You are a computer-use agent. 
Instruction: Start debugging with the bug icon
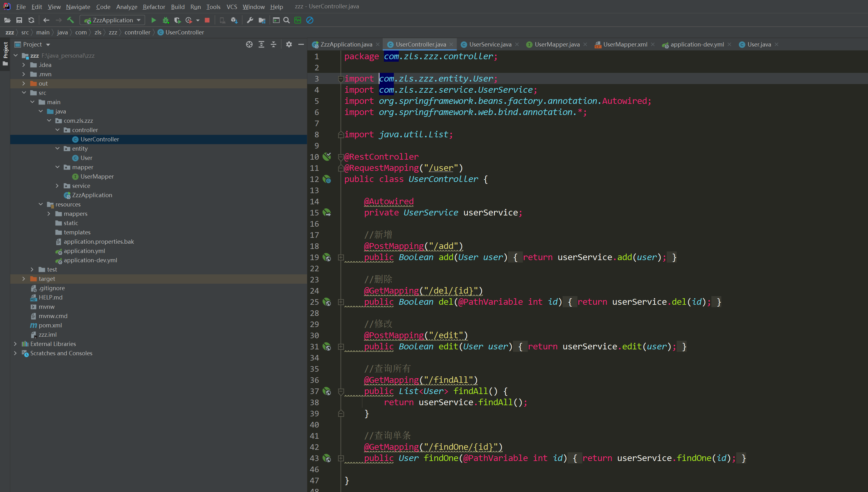tap(165, 20)
